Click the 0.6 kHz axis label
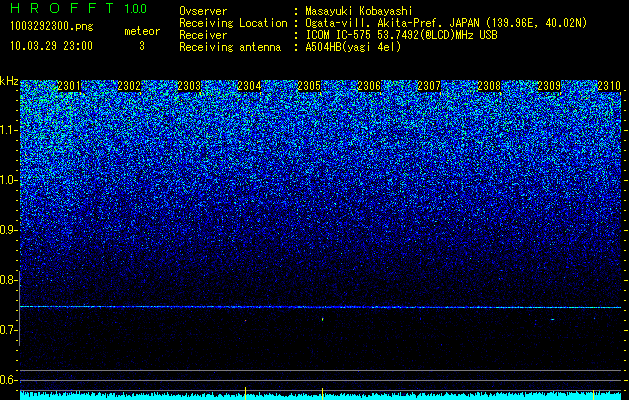This screenshot has width=629, height=400. point(8,380)
